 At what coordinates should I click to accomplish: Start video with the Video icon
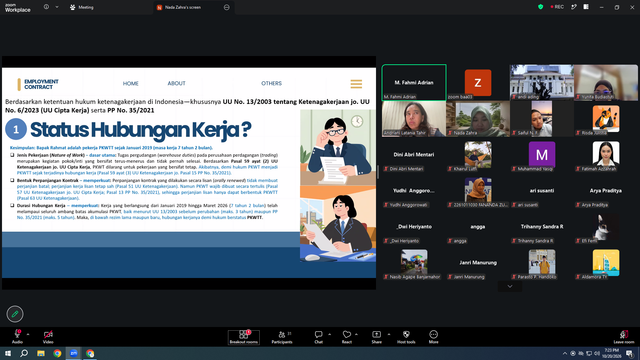(48, 334)
